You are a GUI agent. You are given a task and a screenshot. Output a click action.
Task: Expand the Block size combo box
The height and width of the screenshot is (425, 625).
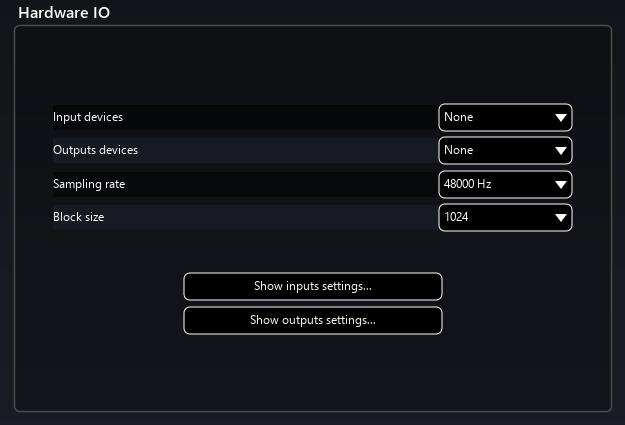coord(505,217)
